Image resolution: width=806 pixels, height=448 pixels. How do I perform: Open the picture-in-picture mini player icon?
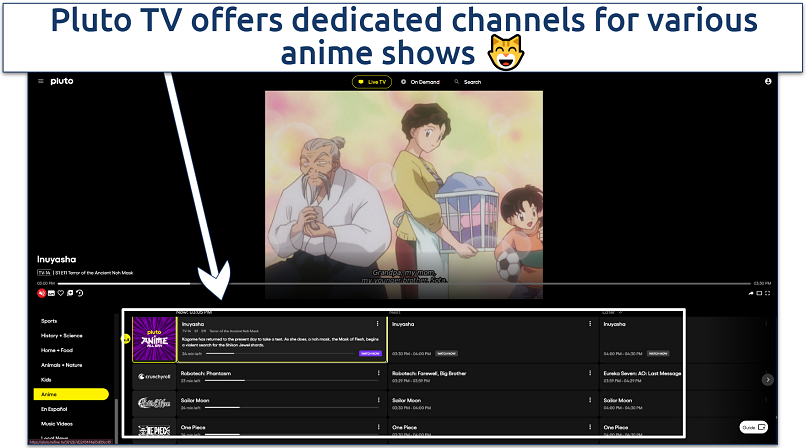coord(758,293)
